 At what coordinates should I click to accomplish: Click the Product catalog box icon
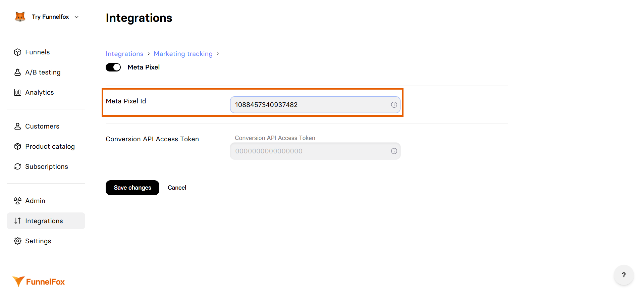(x=17, y=146)
